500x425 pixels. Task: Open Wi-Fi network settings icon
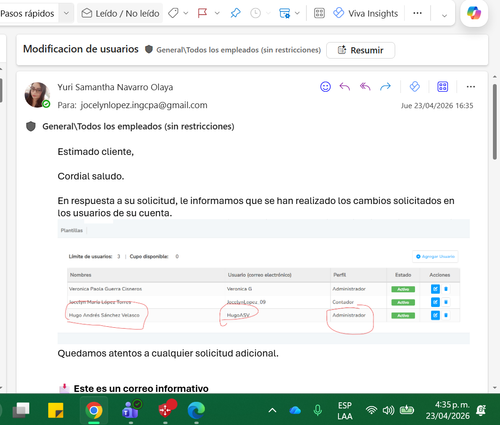371,410
